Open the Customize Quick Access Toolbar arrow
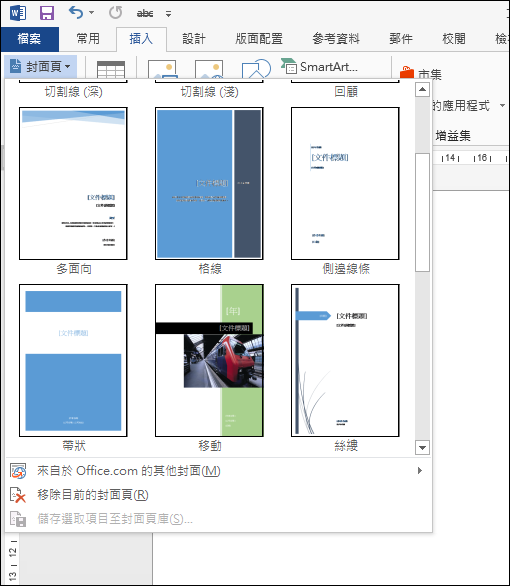The width and height of the screenshot is (510, 586). [x=169, y=14]
